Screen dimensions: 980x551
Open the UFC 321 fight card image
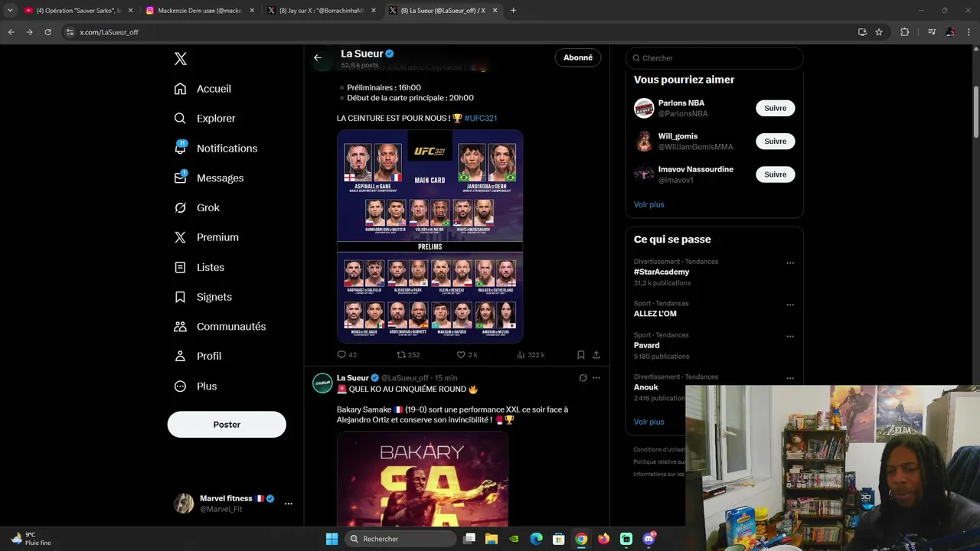tap(430, 236)
